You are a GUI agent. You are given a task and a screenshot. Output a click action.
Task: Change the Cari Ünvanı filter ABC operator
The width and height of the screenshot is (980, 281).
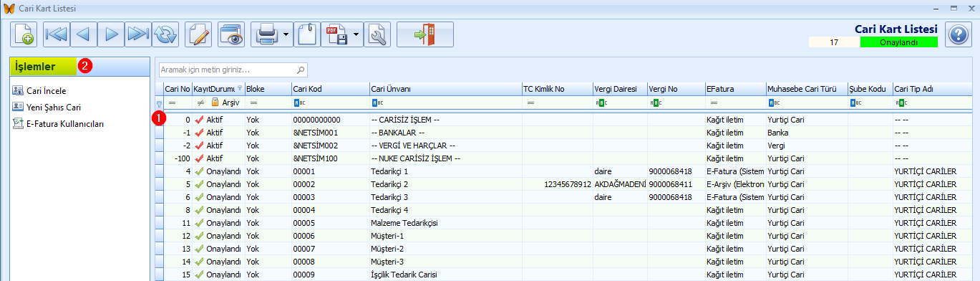pos(378,103)
